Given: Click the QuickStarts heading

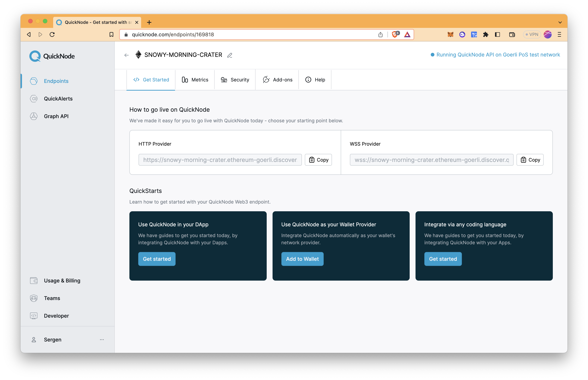Looking at the screenshot, I should tap(146, 191).
